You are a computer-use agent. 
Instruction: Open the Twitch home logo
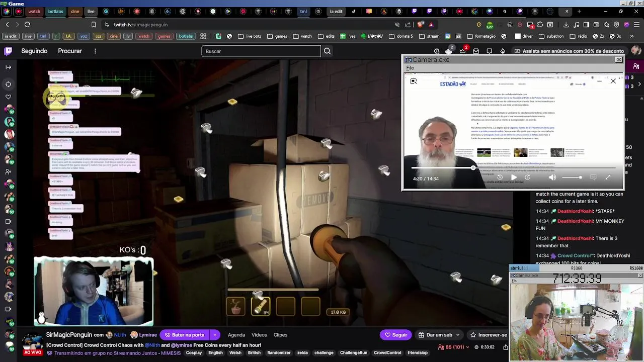(8, 51)
